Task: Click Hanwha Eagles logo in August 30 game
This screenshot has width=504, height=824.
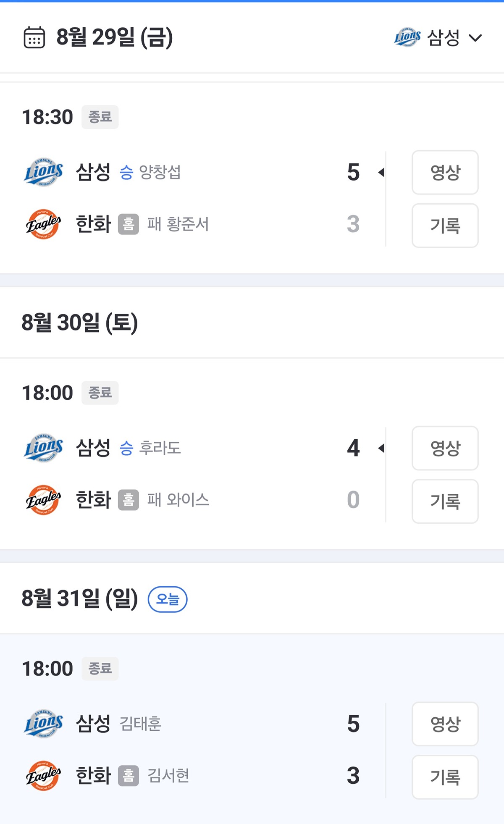Action: tap(43, 500)
